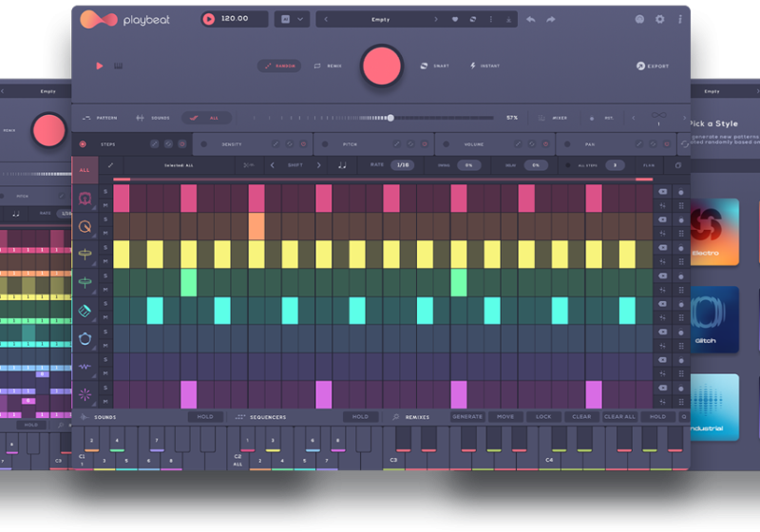The image size is (760, 532).
Task: Open the Rate 1/16 selector
Action: (x=404, y=165)
